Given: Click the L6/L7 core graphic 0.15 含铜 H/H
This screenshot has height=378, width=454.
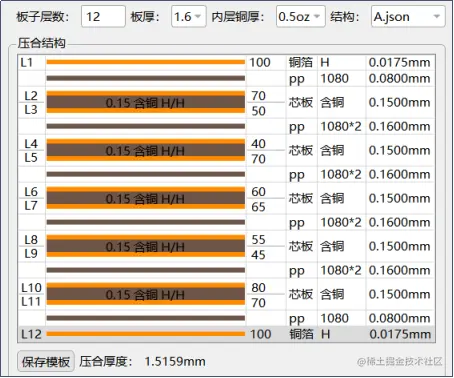Looking at the screenshot, I should pos(146,199).
